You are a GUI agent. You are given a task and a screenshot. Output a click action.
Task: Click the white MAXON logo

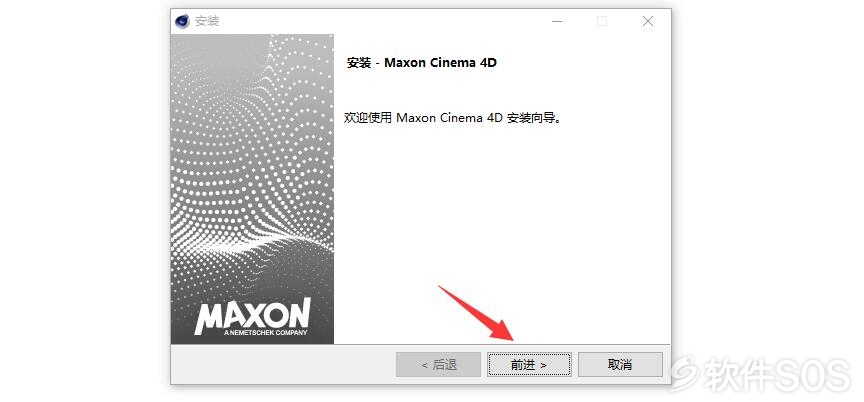[x=252, y=315]
